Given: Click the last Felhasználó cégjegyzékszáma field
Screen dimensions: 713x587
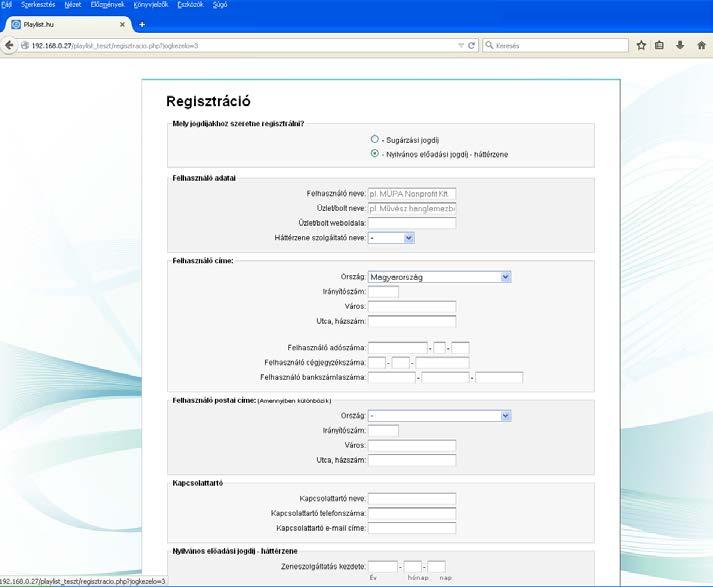Looking at the screenshot, I should click(442, 362).
